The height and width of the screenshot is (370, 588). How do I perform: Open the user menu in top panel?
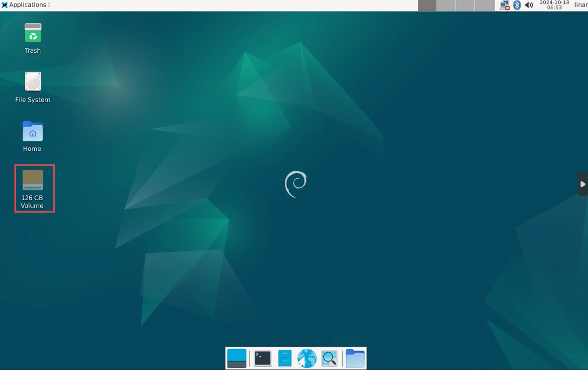pyautogui.click(x=581, y=5)
